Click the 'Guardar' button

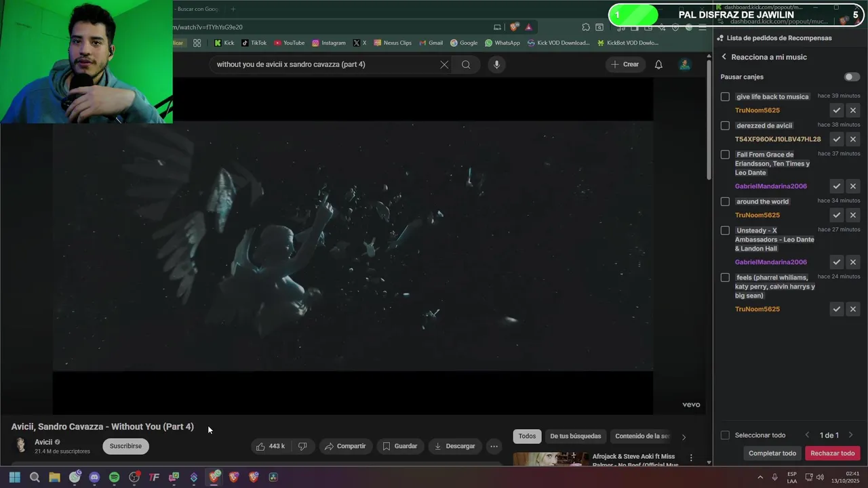[x=399, y=446]
